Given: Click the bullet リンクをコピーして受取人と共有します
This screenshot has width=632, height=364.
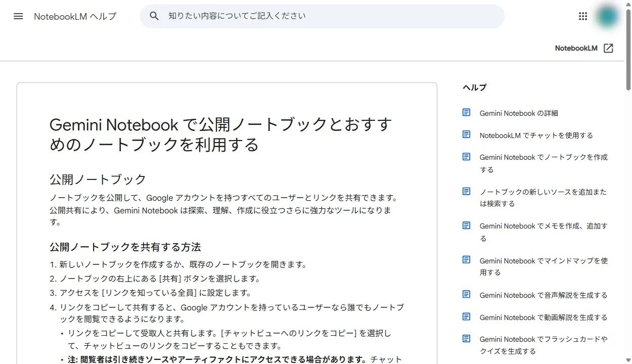Looking at the screenshot, I should click(x=230, y=340).
